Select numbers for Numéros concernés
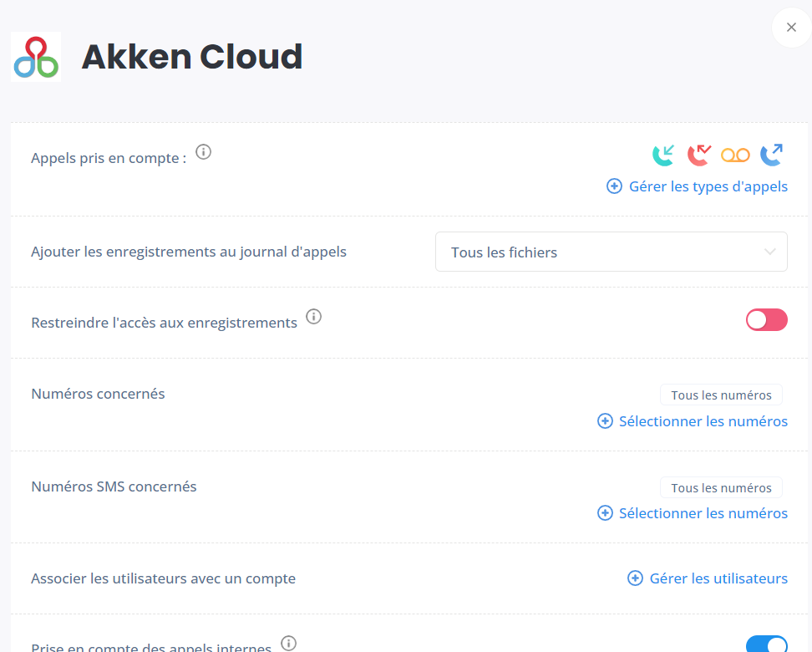This screenshot has height=652, width=812. click(693, 421)
